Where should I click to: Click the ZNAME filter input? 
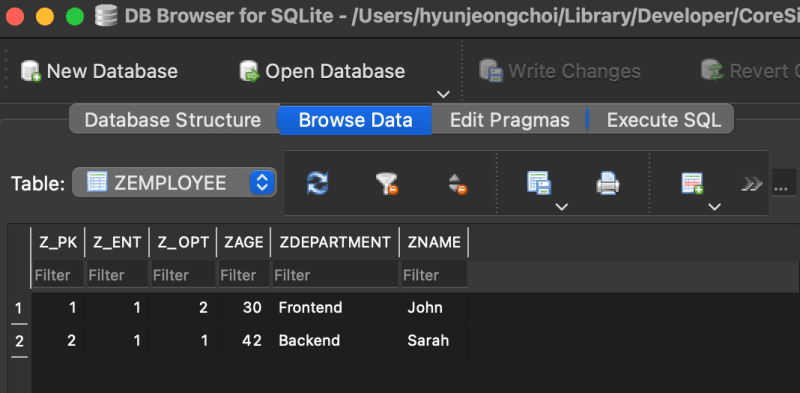tap(434, 276)
